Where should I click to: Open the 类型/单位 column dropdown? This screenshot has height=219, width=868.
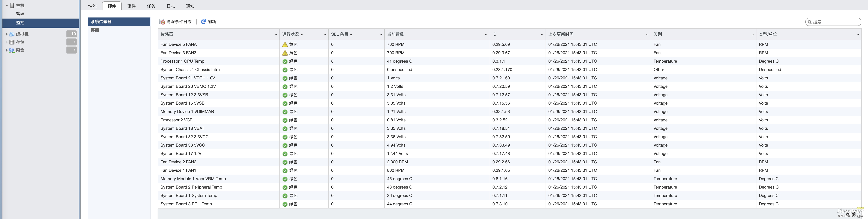(858, 34)
